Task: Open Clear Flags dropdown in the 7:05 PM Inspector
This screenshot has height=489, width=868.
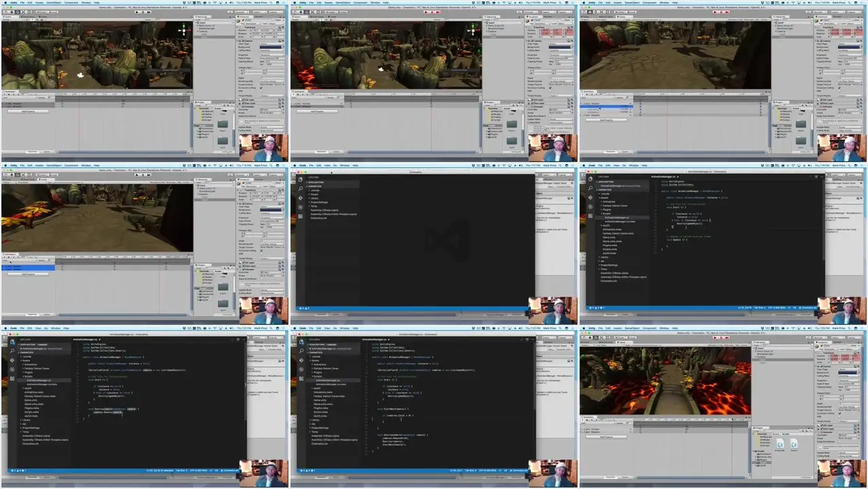Action: pyautogui.click(x=272, y=44)
